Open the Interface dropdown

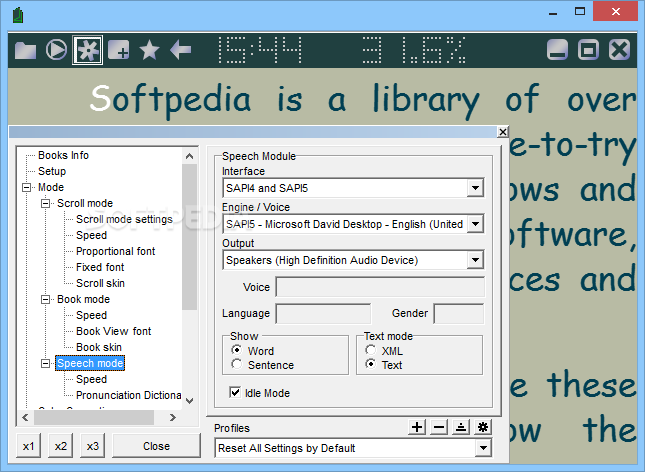click(x=475, y=188)
